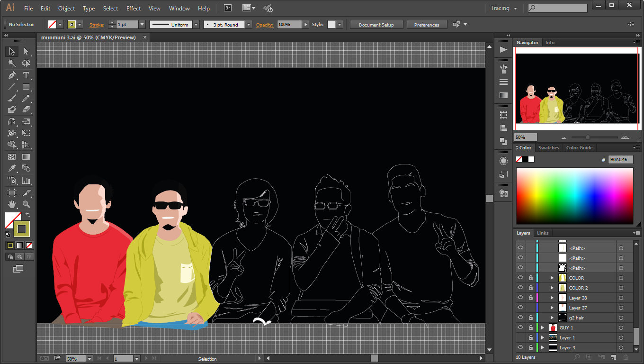The image size is (644, 364).
Task: Expand the GUY 1 layer
Action: (x=543, y=328)
